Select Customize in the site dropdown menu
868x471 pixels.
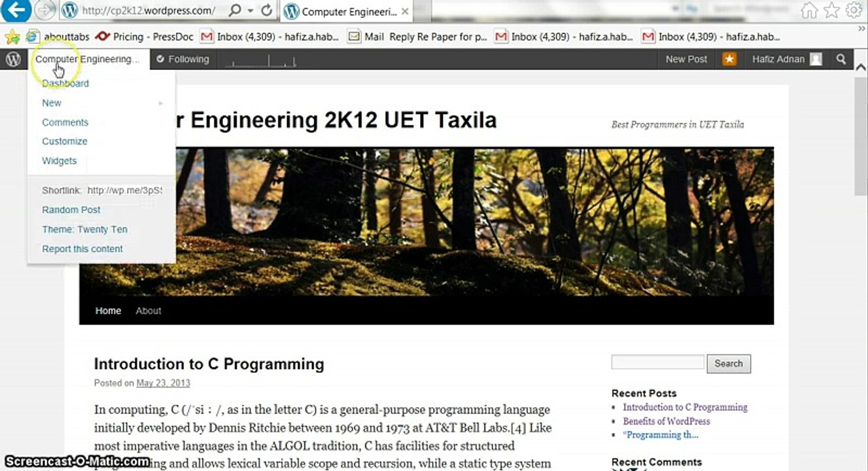click(x=64, y=141)
